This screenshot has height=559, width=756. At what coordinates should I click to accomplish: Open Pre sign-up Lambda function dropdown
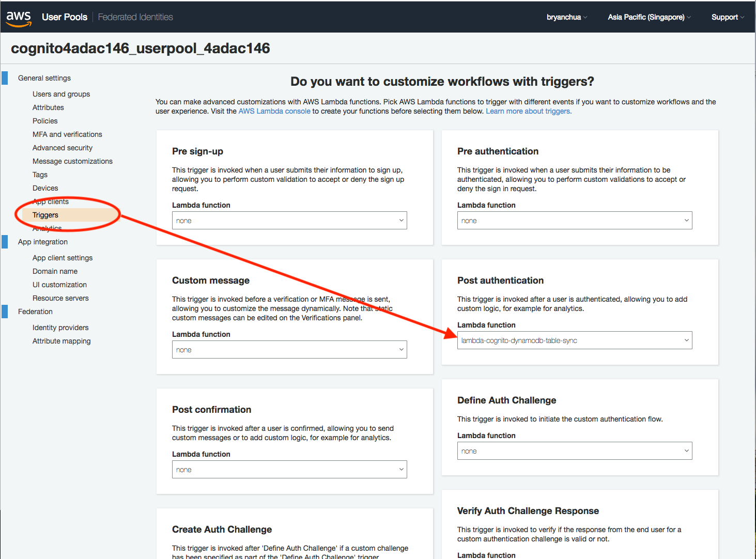click(x=289, y=221)
